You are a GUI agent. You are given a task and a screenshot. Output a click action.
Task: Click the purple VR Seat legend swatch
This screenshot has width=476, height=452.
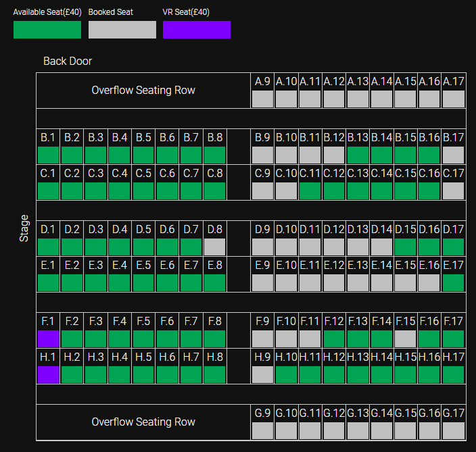[197, 30]
